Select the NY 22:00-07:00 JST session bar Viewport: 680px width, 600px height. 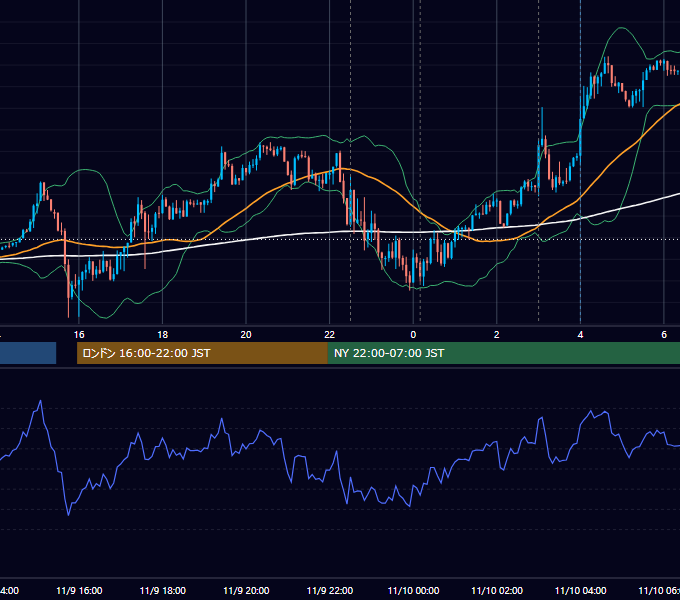(x=503, y=353)
